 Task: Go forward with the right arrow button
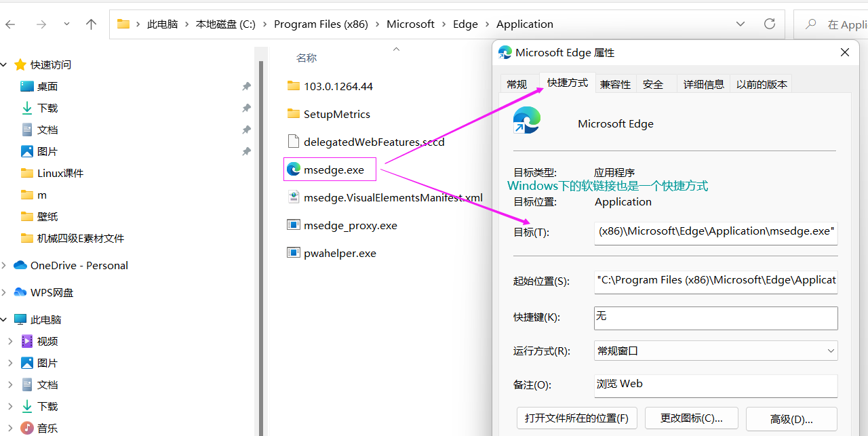(41, 24)
